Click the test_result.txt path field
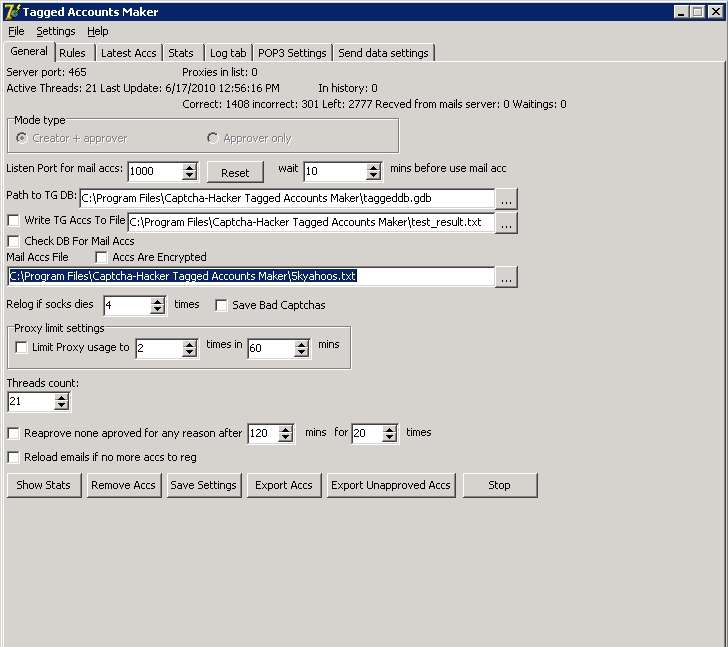Image resolution: width=728 pixels, height=647 pixels. click(x=311, y=222)
